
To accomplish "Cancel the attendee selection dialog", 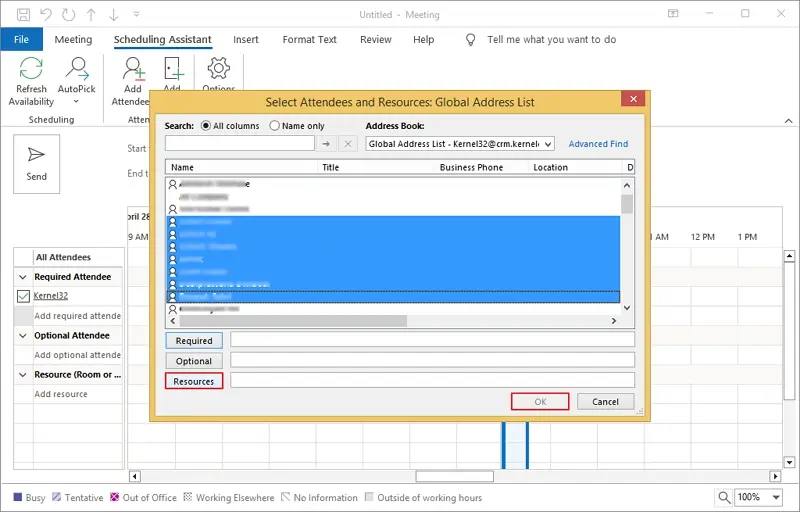I will (x=606, y=402).
